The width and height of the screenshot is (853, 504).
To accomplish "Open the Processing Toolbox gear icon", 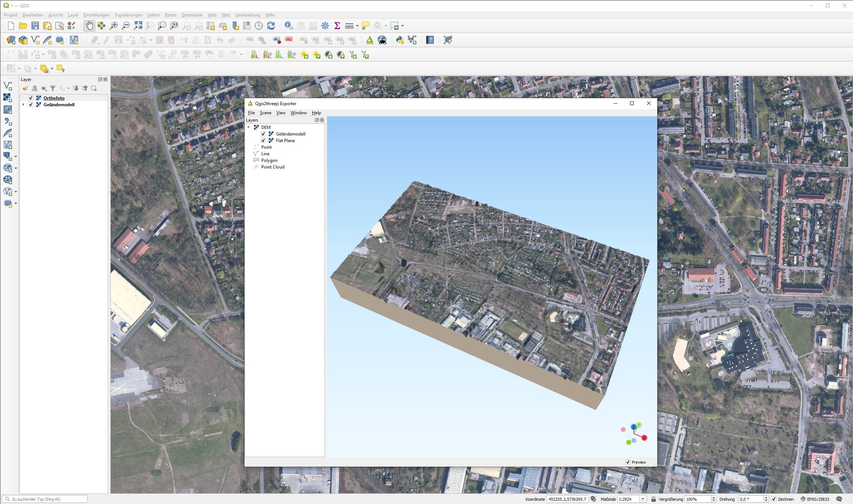I will 325,26.
